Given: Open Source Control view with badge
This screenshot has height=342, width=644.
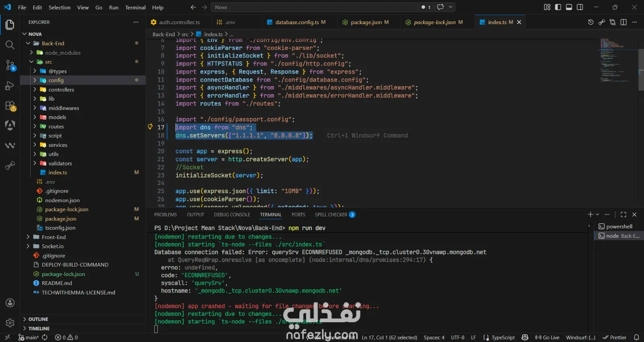Looking at the screenshot, I should pos(10,65).
